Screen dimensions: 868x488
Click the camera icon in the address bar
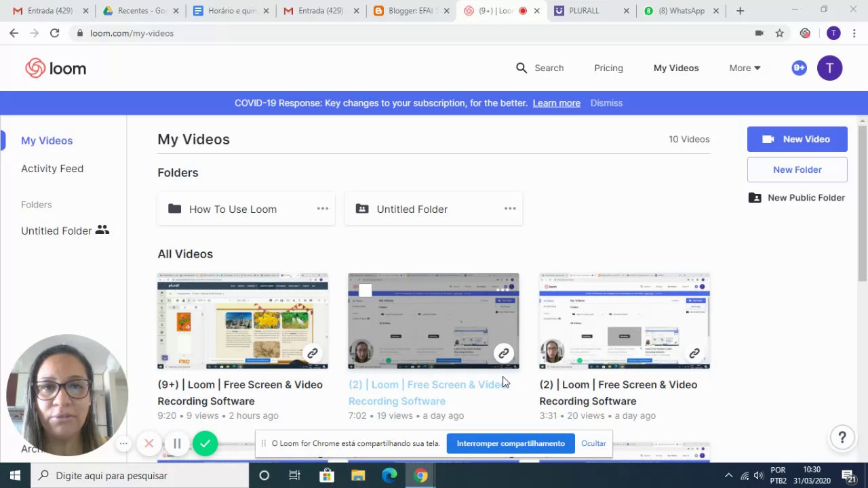point(759,33)
